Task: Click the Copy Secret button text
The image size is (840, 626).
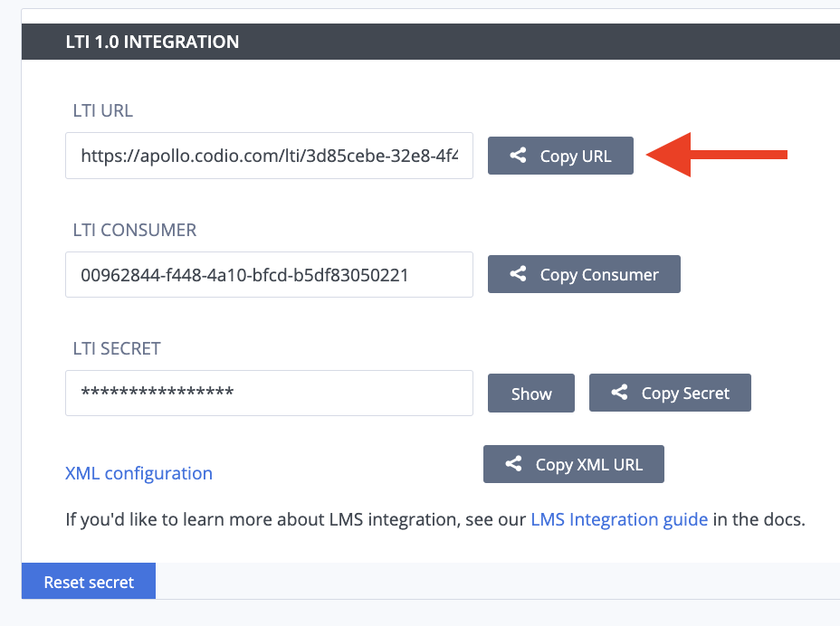Action: pos(685,394)
